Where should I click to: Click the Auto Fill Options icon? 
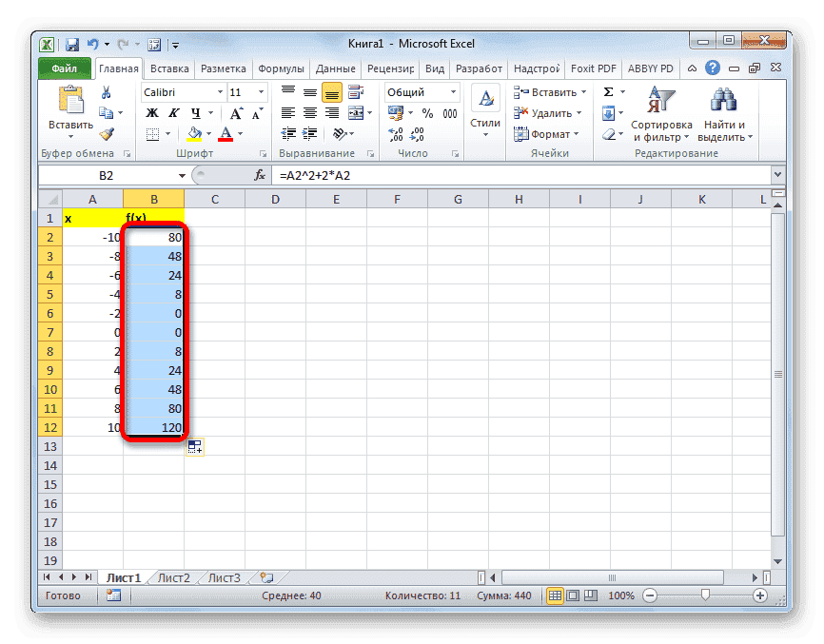tap(195, 447)
